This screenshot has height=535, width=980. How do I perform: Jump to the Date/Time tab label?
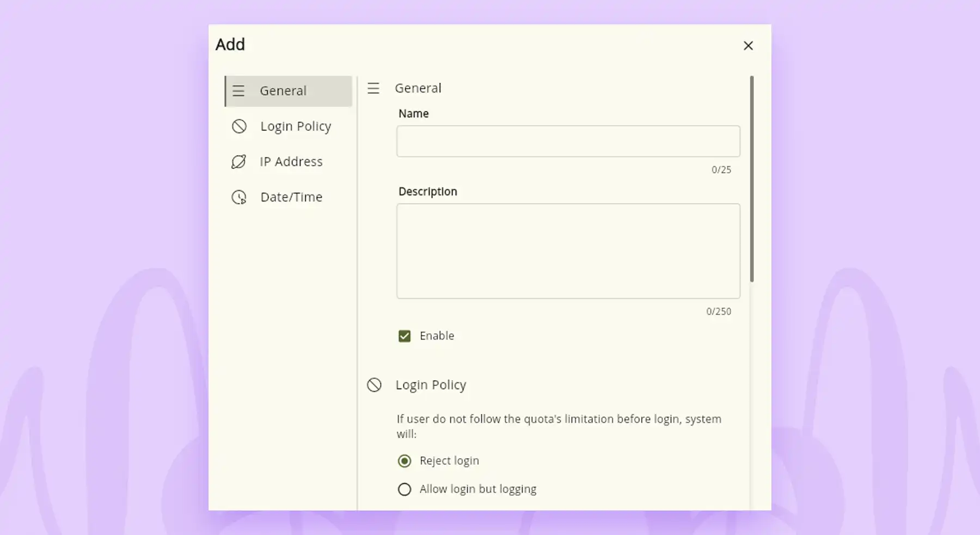click(x=291, y=197)
